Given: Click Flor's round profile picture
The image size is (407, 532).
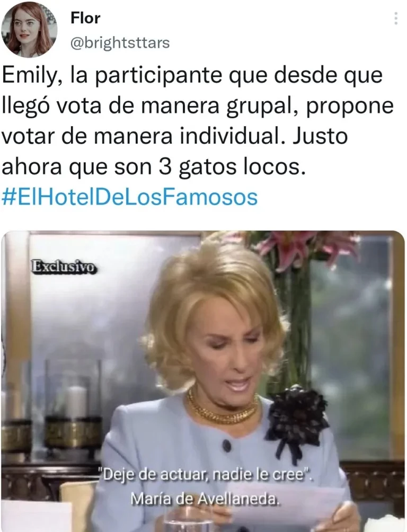Looking at the screenshot, I should tap(29, 30).
